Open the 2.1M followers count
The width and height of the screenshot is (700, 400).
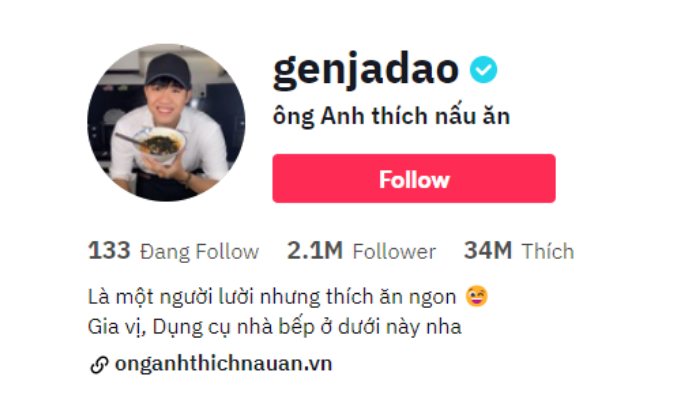point(315,250)
